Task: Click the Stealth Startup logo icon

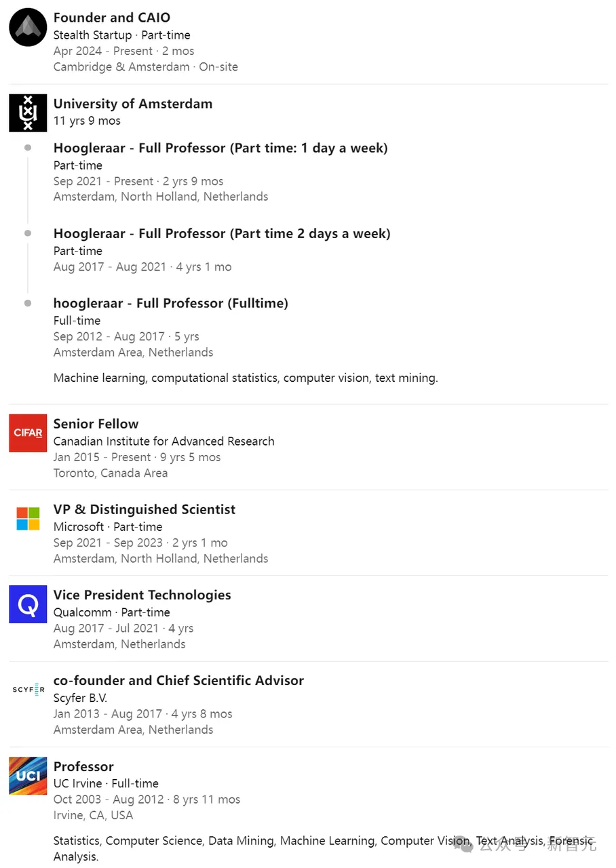Action: 28,27
